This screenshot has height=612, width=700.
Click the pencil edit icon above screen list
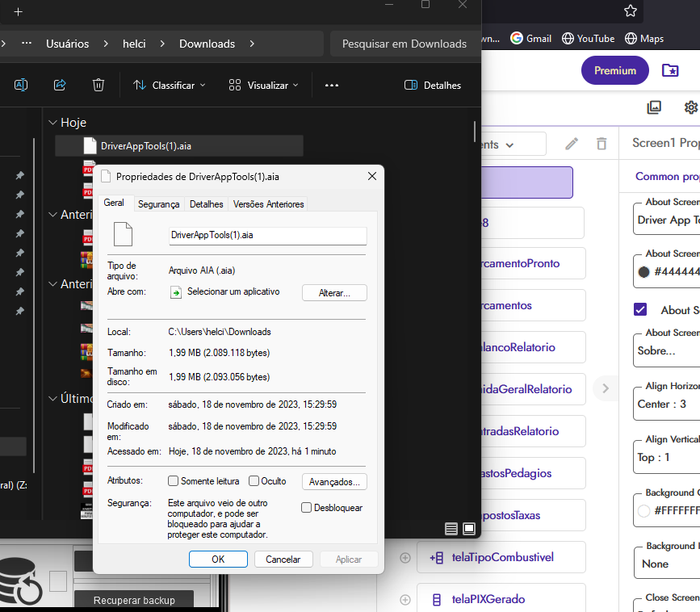[572, 144]
